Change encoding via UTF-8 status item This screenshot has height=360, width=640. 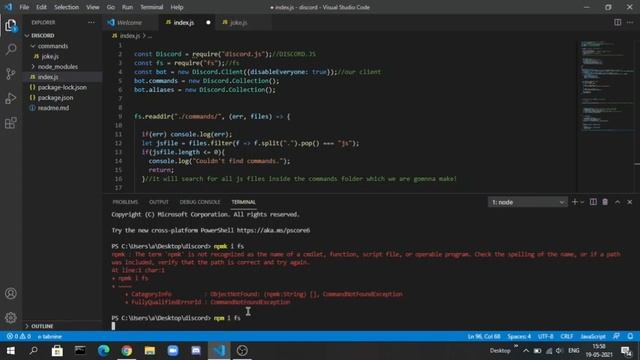pos(545,336)
